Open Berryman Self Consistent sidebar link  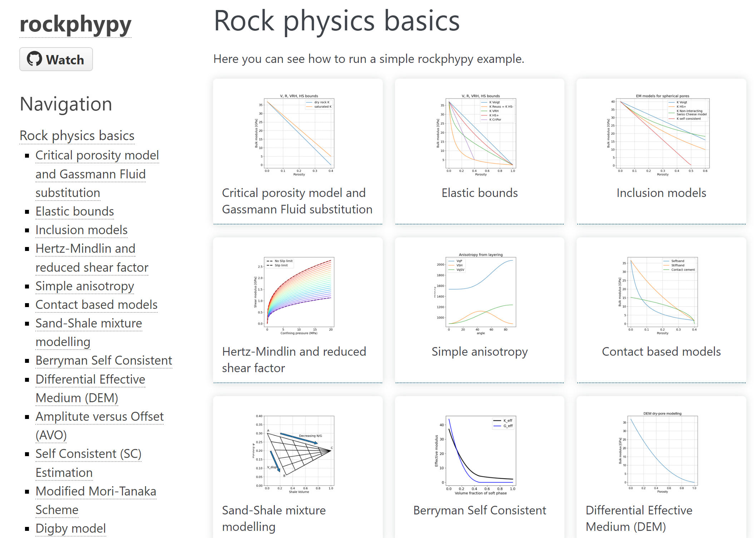tap(104, 360)
